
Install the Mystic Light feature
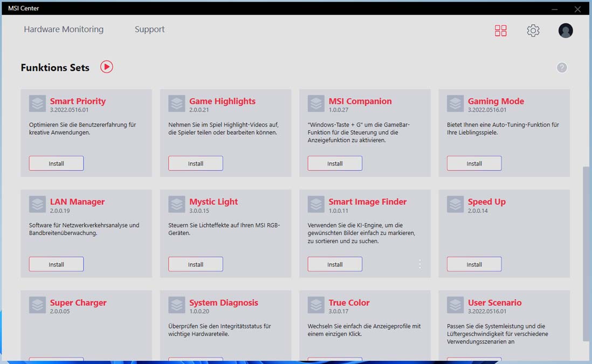[x=196, y=264]
